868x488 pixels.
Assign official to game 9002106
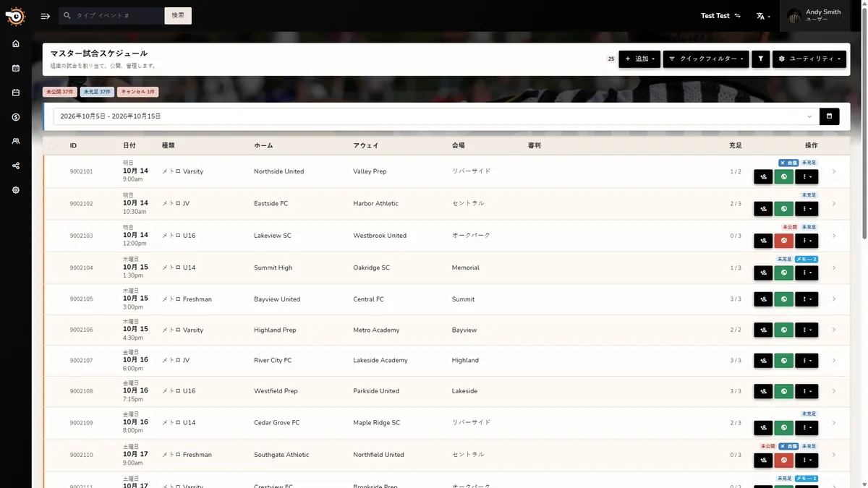[763, 330]
